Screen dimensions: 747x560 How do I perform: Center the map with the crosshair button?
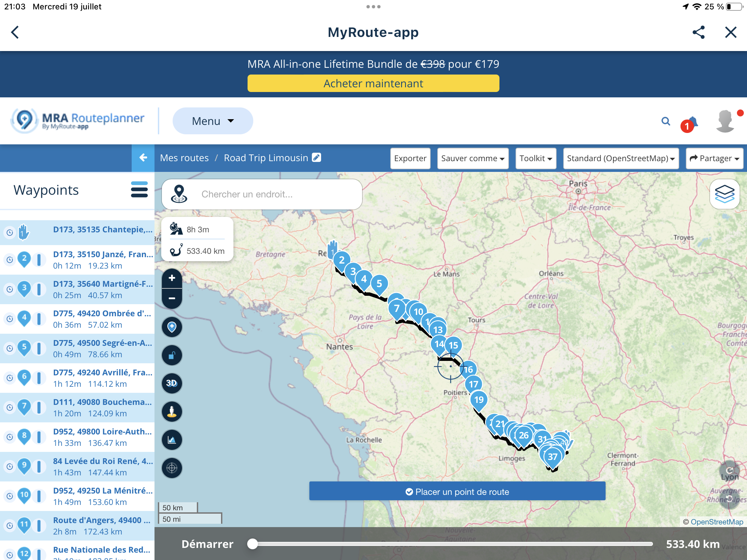click(x=172, y=468)
